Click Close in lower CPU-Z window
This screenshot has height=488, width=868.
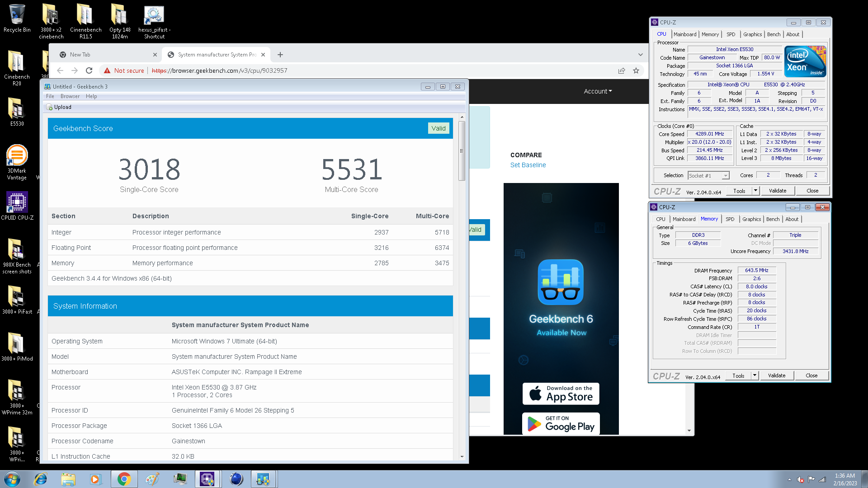[x=811, y=375]
